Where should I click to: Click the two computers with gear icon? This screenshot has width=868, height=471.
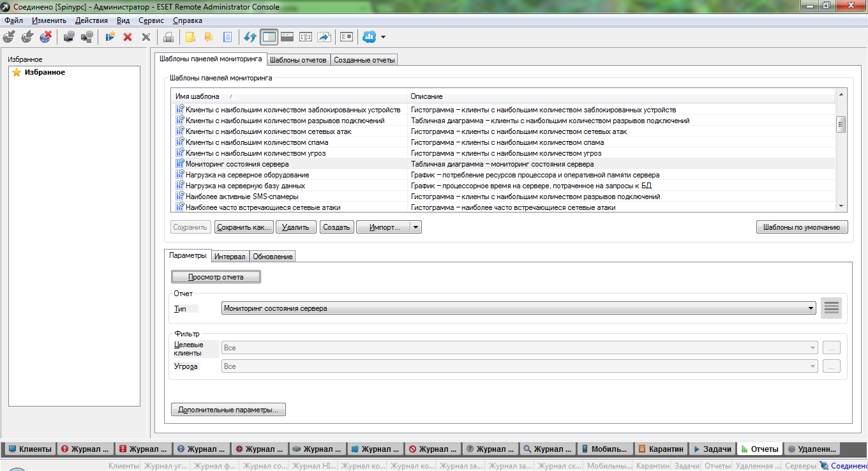[x=87, y=37]
